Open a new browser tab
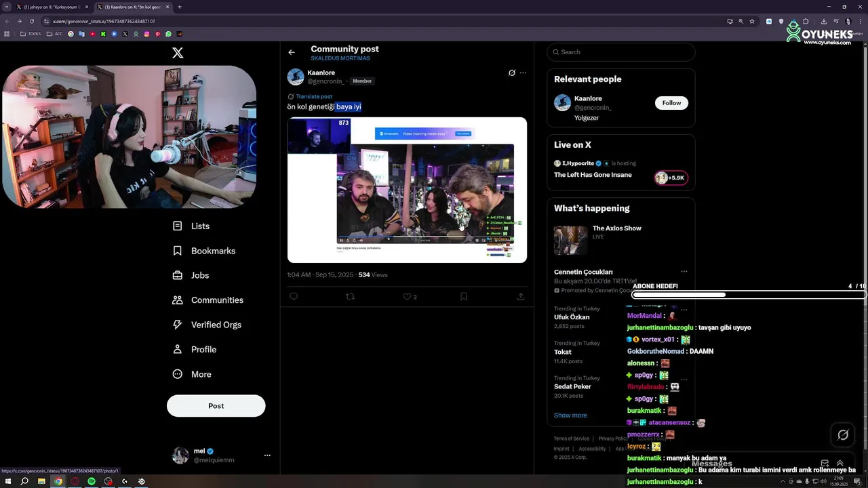868x488 pixels. click(x=180, y=7)
